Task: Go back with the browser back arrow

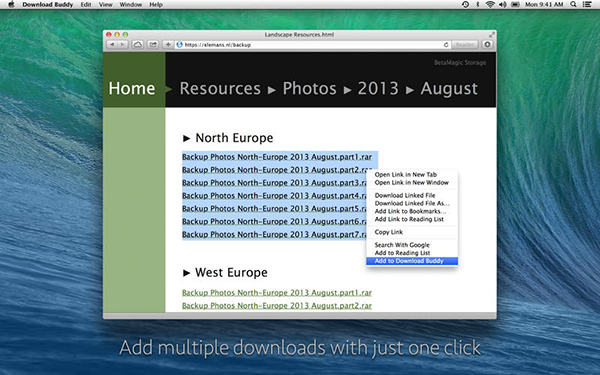Action: 112,45
